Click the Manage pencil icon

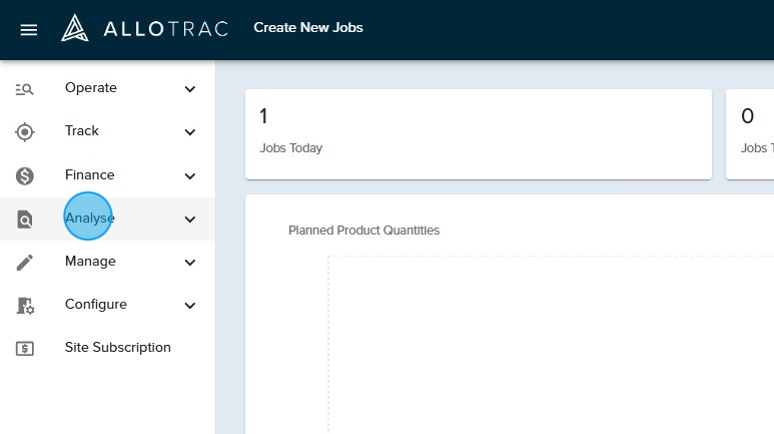coord(25,262)
